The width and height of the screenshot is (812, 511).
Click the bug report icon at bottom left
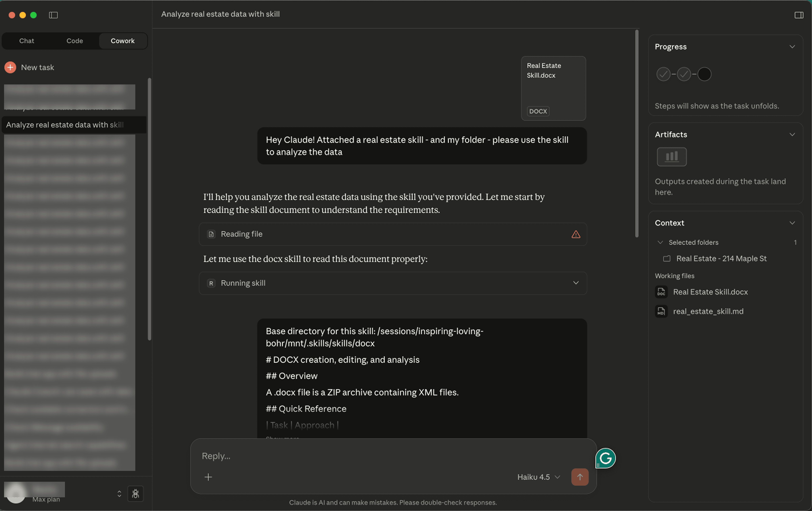[x=135, y=493]
